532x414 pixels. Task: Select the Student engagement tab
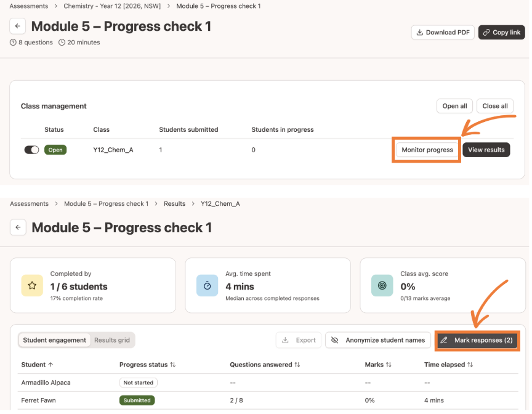pos(55,340)
